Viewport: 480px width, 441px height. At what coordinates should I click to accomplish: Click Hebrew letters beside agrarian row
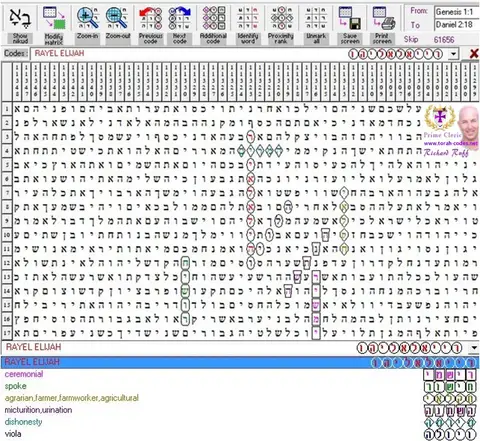450,399
